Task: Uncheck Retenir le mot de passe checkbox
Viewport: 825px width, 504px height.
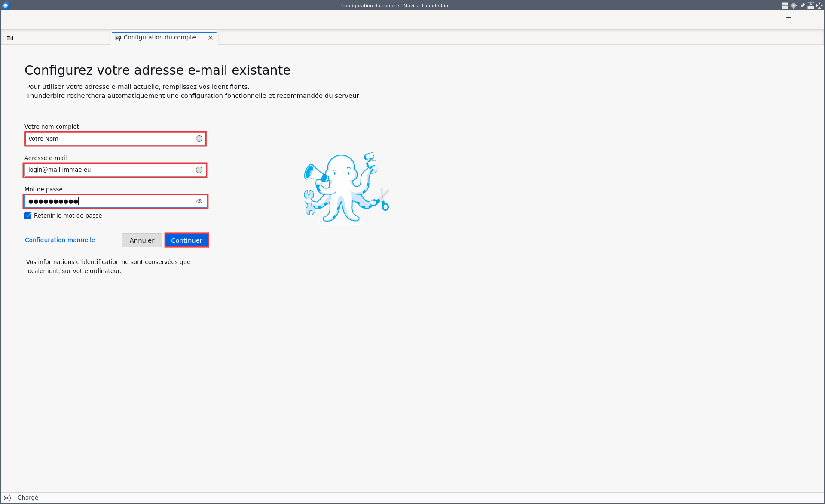Action: click(28, 216)
